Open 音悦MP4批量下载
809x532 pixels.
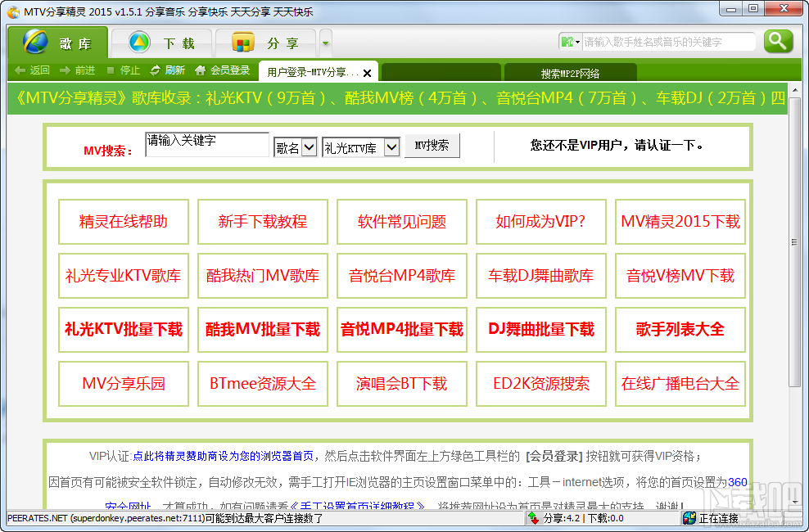pyautogui.click(x=402, y=330)
